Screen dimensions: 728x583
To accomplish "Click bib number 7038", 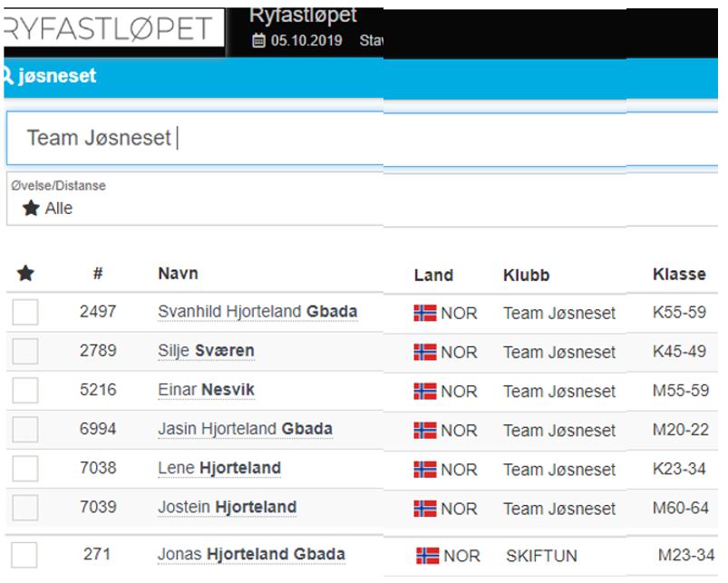I will click(98, 468).
